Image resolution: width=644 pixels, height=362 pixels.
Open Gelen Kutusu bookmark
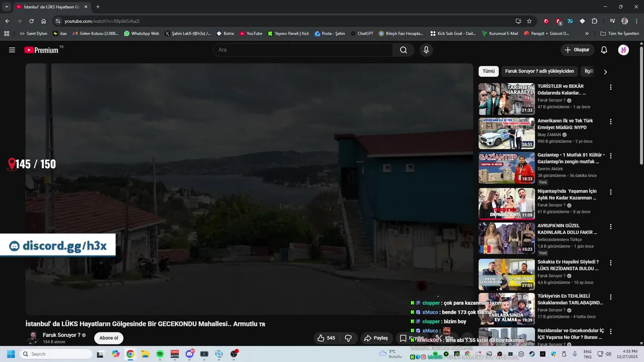(x=96, y=34)
